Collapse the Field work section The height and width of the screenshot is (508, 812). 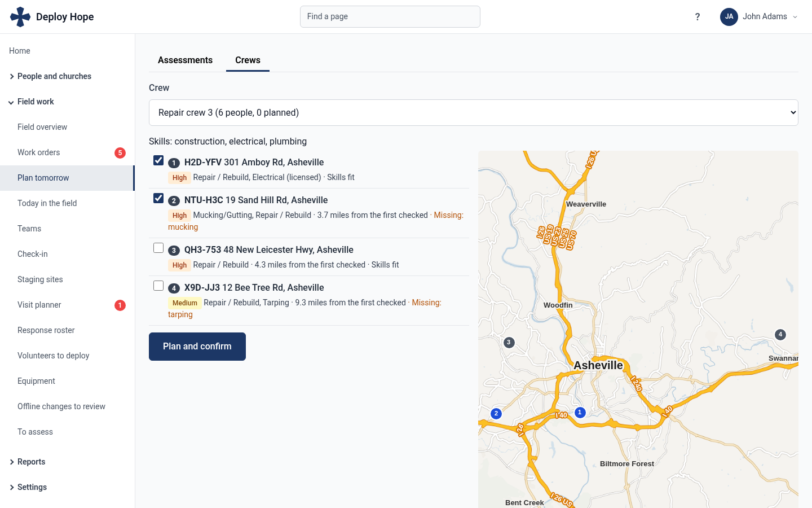pos(68,102)
